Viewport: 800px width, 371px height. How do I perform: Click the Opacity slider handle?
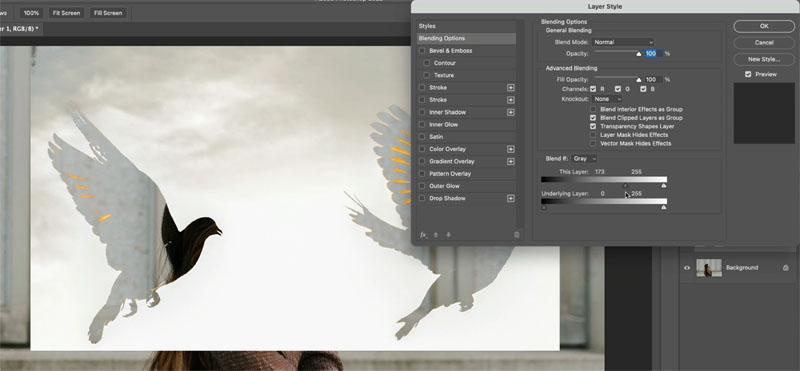638,54
